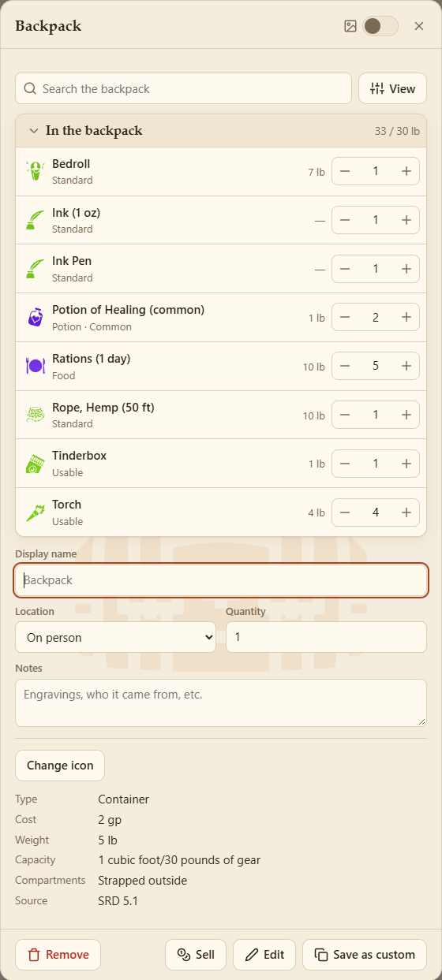
Task: Increase Torch quantity with plus
Action: (406, 512)
